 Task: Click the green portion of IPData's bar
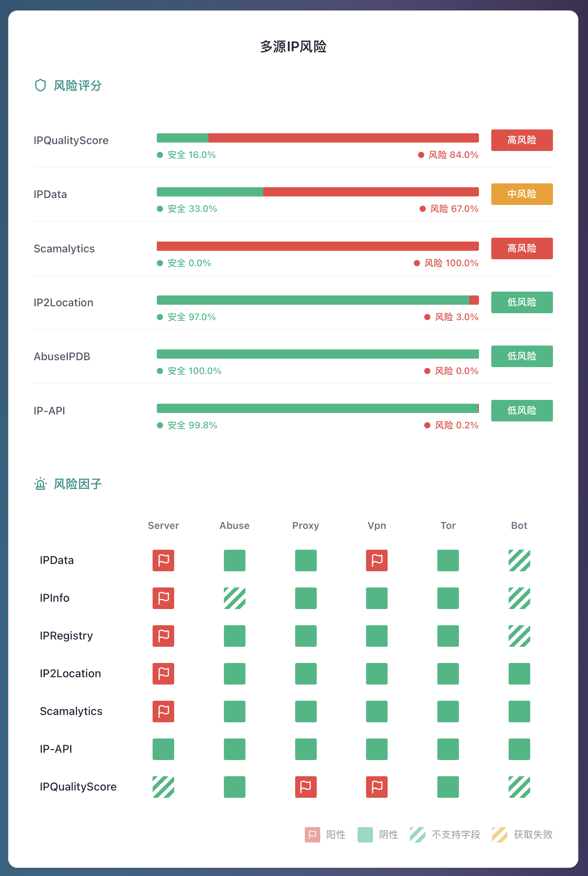[x=210, y=192]
